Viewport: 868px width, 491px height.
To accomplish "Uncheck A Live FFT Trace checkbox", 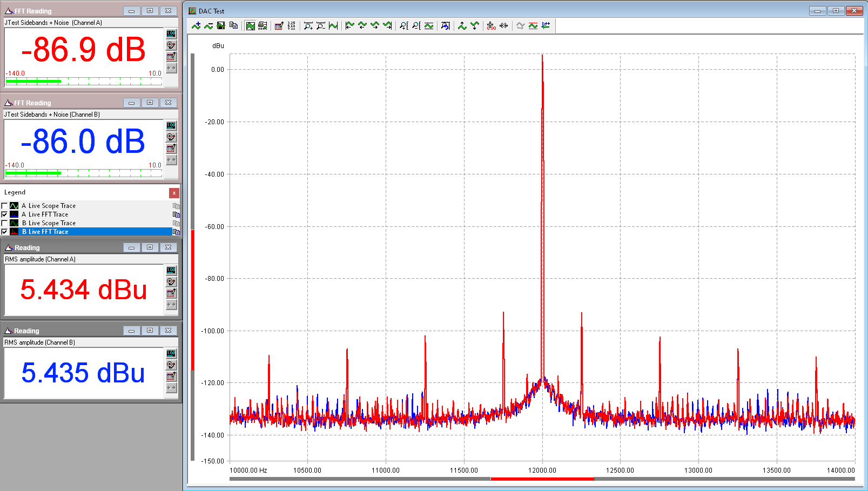I will (5, 214).
